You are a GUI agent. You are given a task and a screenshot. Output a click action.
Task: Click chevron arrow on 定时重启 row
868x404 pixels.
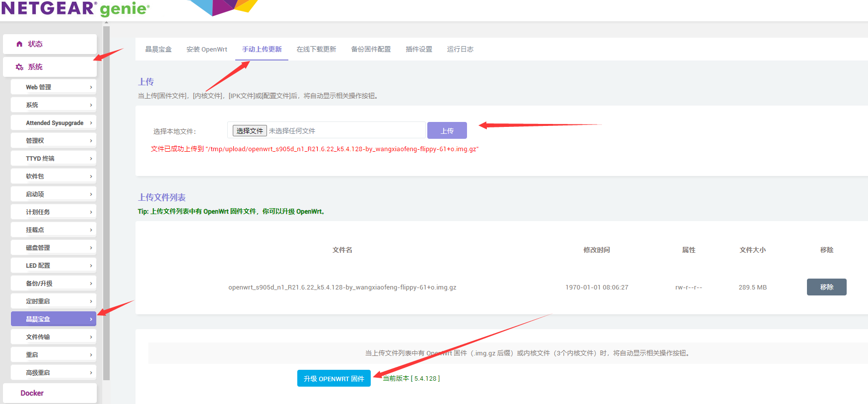coord(91,301)
